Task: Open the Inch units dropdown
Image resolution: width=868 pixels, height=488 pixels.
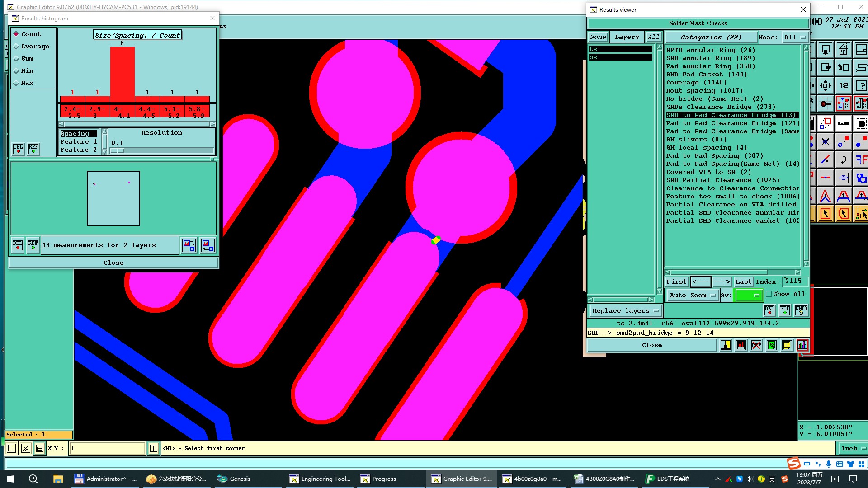Action: pos(853,448)
